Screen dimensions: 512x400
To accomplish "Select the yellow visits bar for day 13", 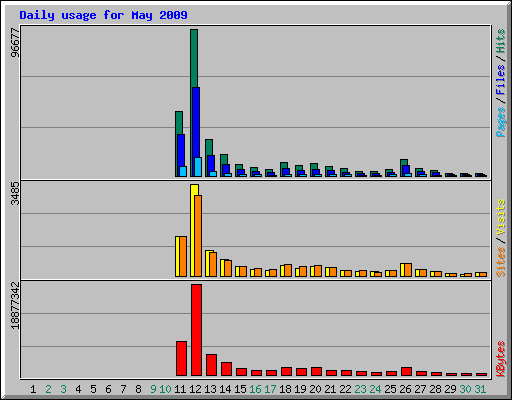I will [x=208, y=263].
